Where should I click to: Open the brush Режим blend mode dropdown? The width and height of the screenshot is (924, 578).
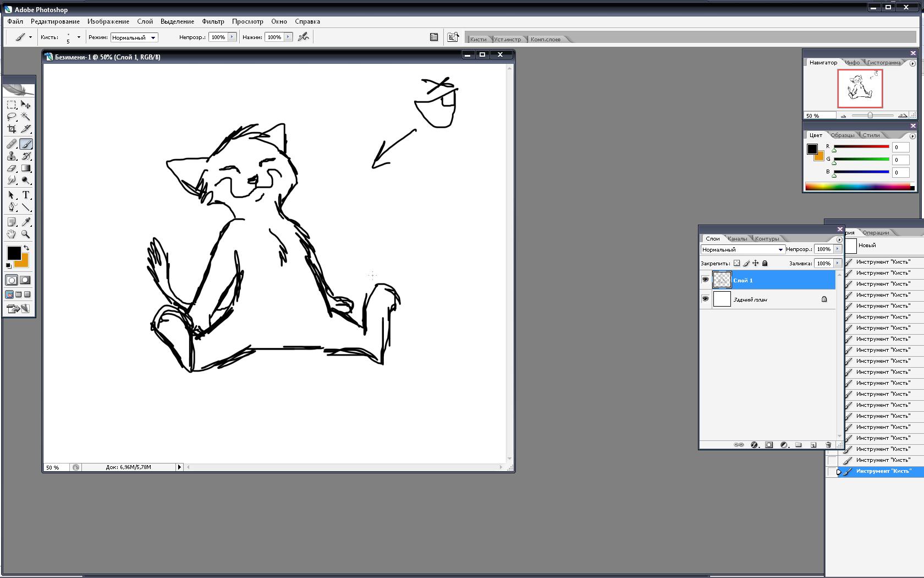[134, 37]
